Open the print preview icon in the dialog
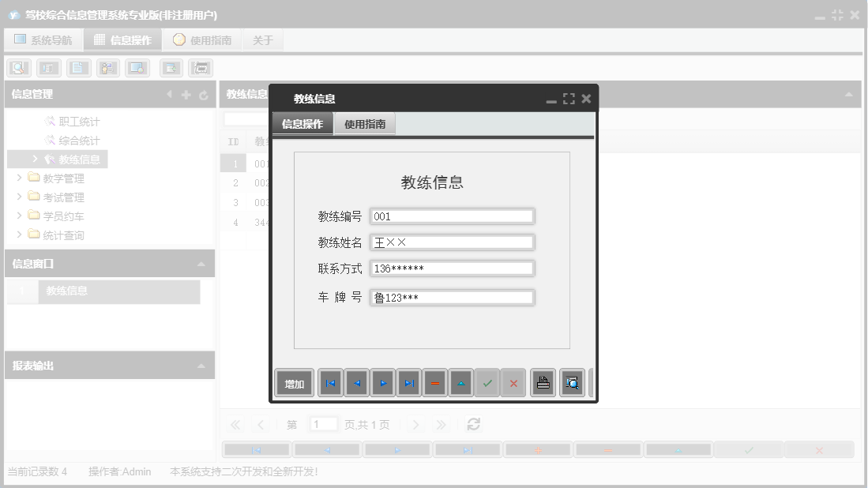Image resolution: width=868 pixels, height=488 pixels. [572, 383]
